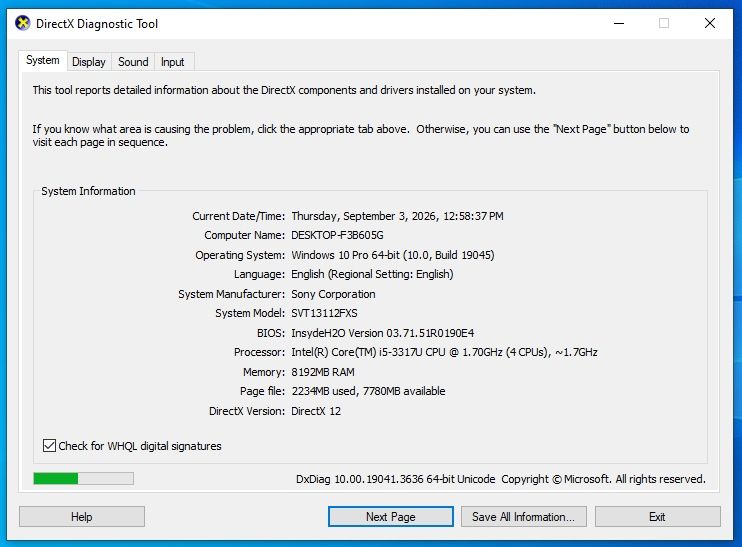Image resolution: width=742 pixels, height=547 pixels.
Task: Click computer name DESKTOP-F3B605G
Action: [337, 235]
